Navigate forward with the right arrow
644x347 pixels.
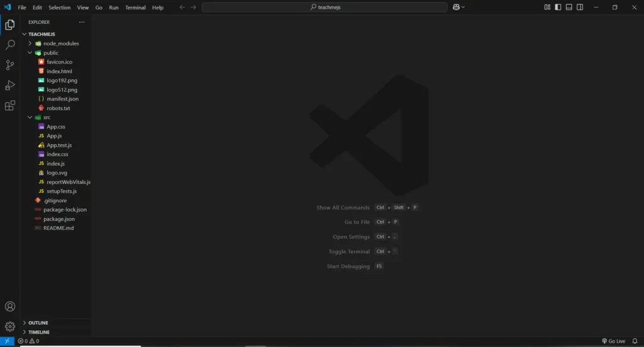coord(193,7)
